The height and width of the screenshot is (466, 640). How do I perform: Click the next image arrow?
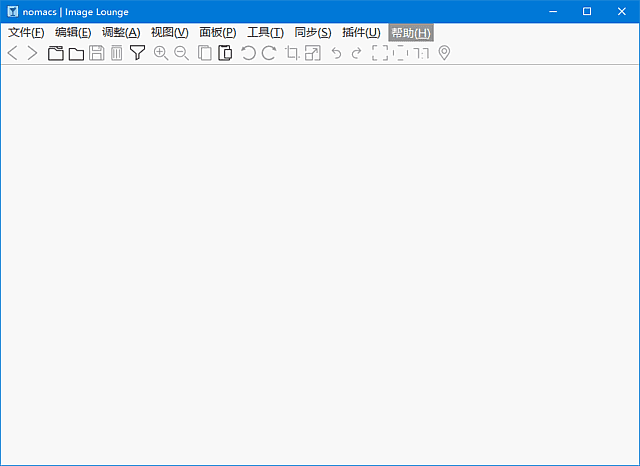[32, 53]
